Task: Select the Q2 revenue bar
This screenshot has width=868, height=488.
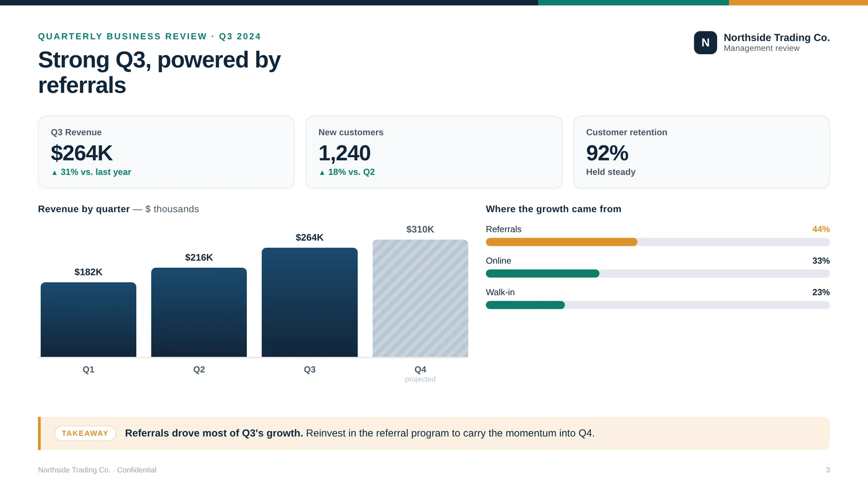Action: point(199,312)
